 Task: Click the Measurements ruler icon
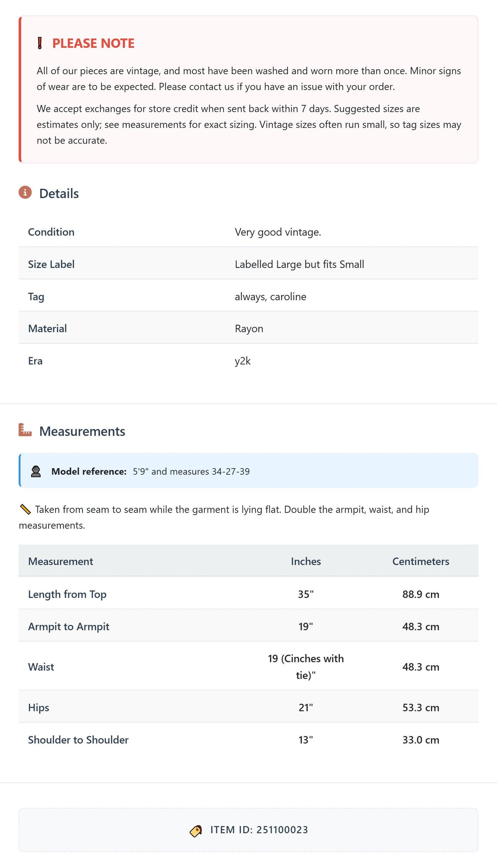(25, 430)
